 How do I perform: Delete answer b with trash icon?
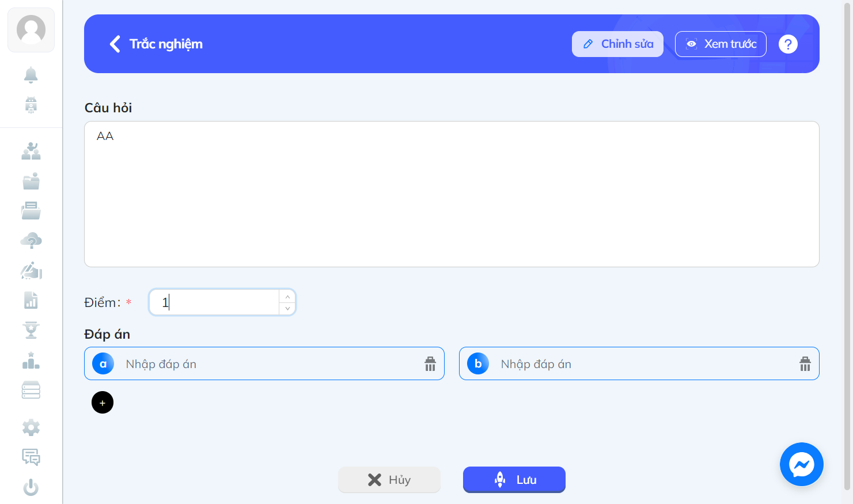point(805,364)
